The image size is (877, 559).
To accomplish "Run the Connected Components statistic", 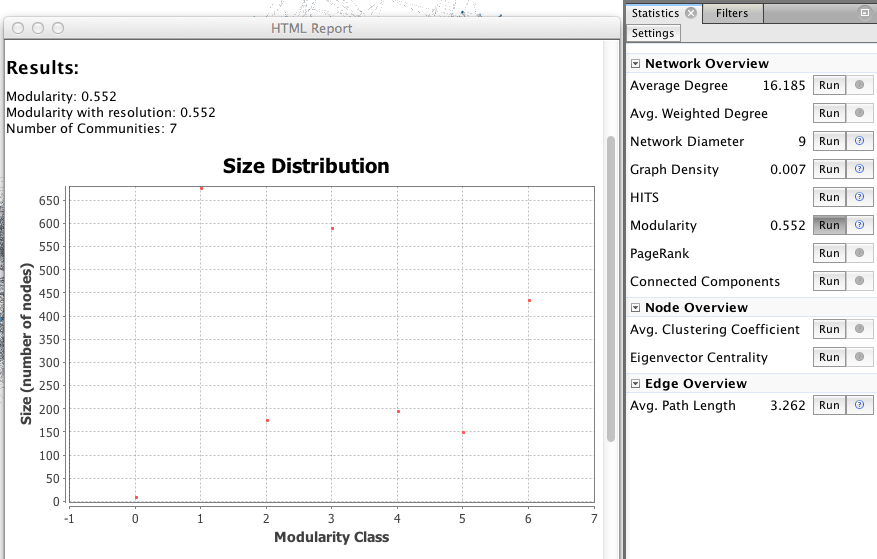I will pyautogui.click(x=829, y=281).
